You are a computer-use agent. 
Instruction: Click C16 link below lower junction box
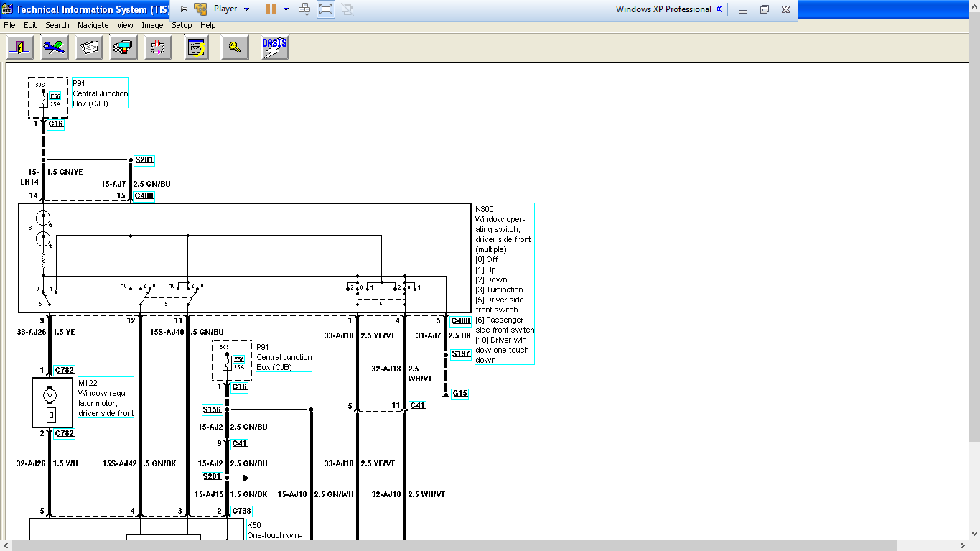(240, 387)
